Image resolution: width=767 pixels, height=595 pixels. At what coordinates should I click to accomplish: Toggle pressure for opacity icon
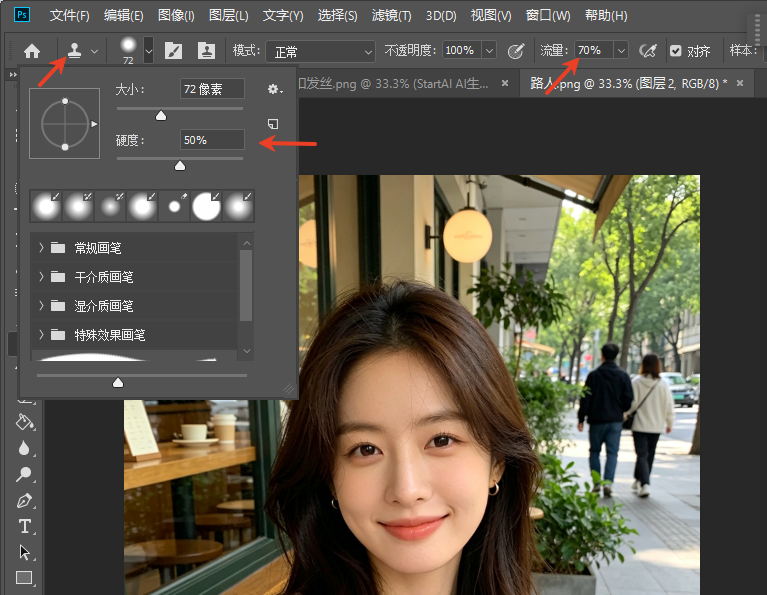(516, 51)
